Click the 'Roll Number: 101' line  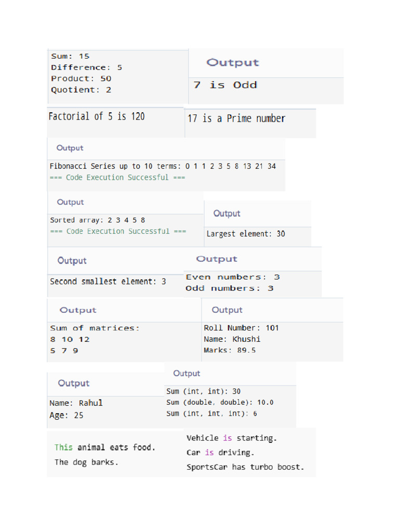[241, 328]
